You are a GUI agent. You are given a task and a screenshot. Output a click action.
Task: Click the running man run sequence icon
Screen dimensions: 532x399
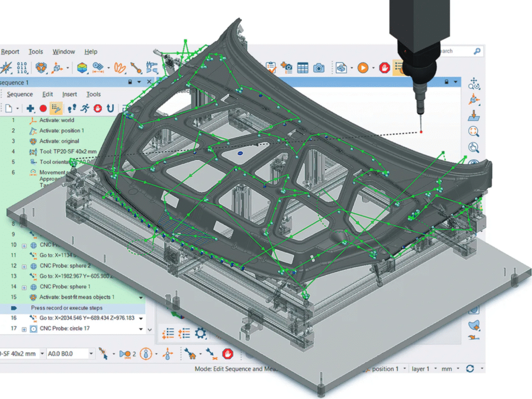coord(85,109)
